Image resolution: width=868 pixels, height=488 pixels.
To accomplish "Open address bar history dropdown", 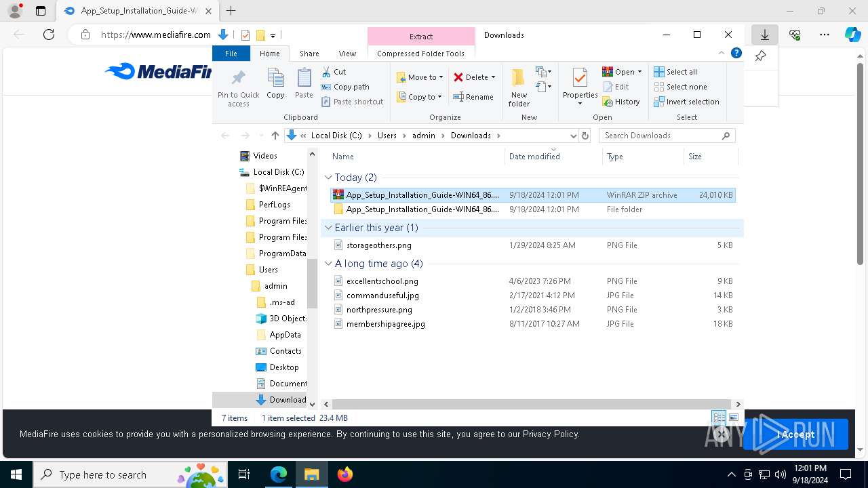I will coord(574,136).
